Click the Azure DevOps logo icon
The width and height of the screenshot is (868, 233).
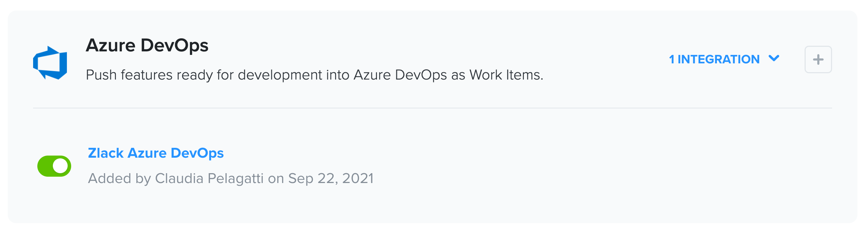(50, 63)
